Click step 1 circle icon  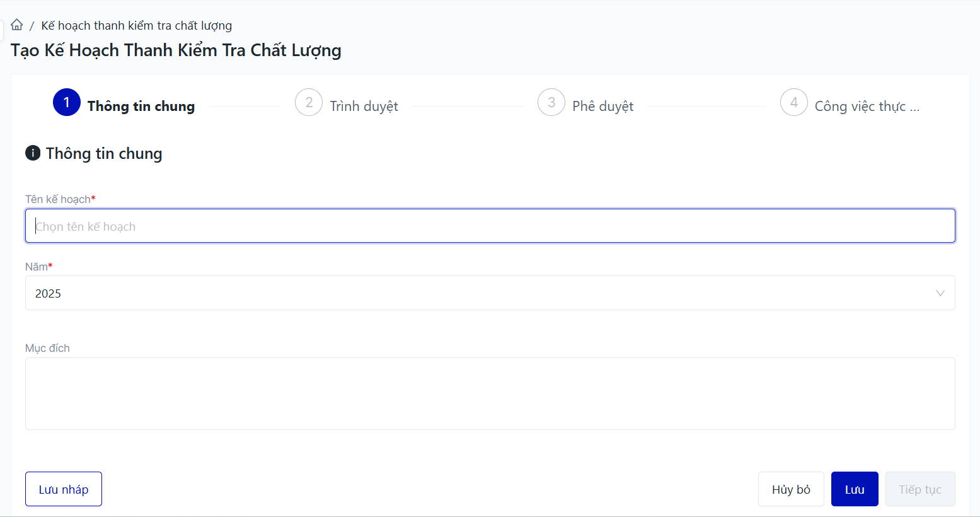tap(67, 102)
